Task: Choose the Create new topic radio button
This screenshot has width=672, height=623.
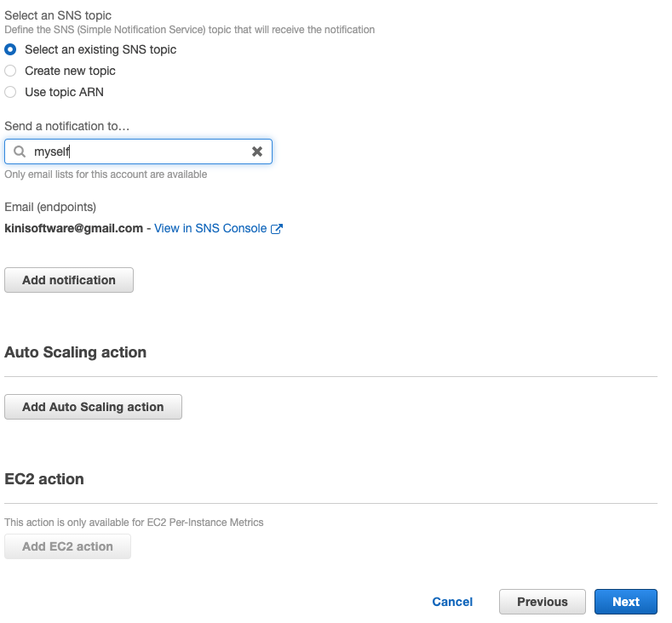Action: [x=10, y=71]
